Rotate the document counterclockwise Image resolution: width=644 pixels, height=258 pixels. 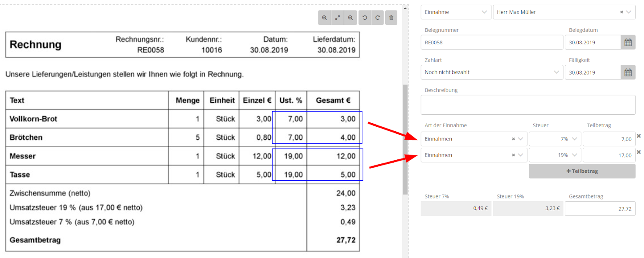click(365, 18)
